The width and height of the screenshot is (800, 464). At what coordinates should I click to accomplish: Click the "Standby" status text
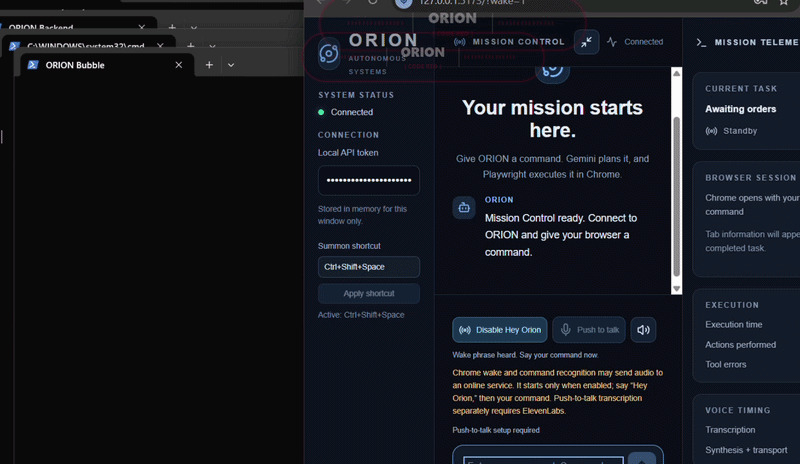point(740,131)
